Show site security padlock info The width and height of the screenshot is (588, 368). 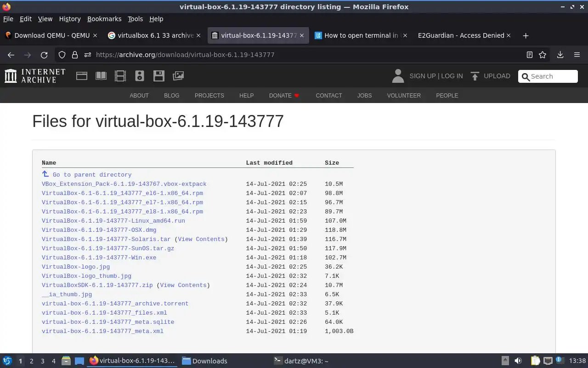(x=75, y=55)
